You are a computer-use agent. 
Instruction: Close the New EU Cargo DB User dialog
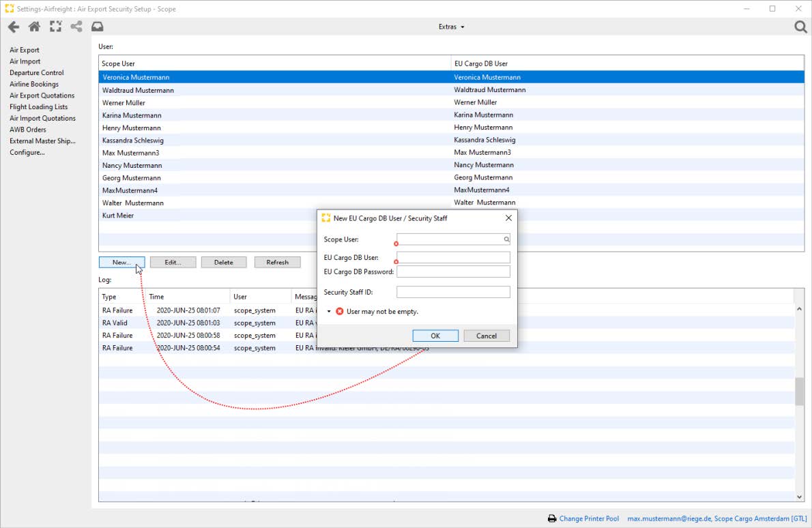tap(508, 218)
